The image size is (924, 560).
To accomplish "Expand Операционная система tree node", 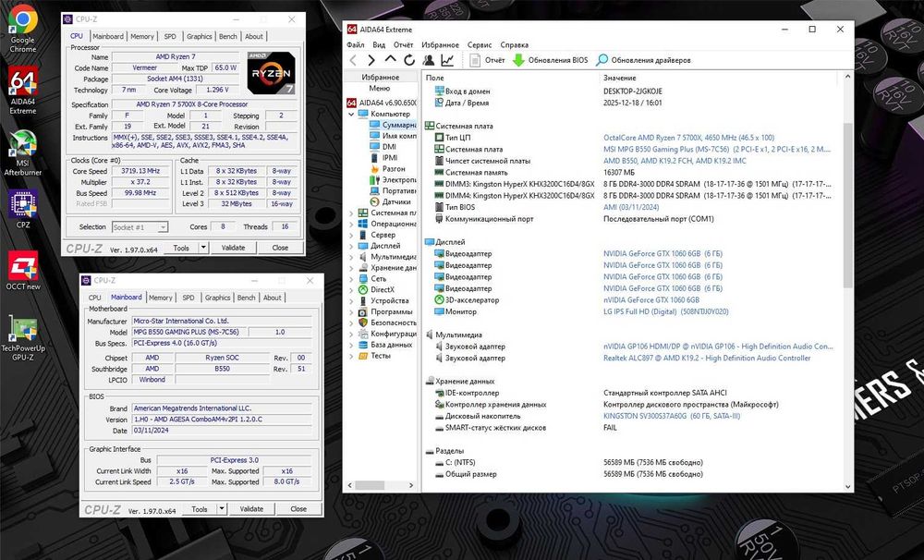I will (351, 224).
